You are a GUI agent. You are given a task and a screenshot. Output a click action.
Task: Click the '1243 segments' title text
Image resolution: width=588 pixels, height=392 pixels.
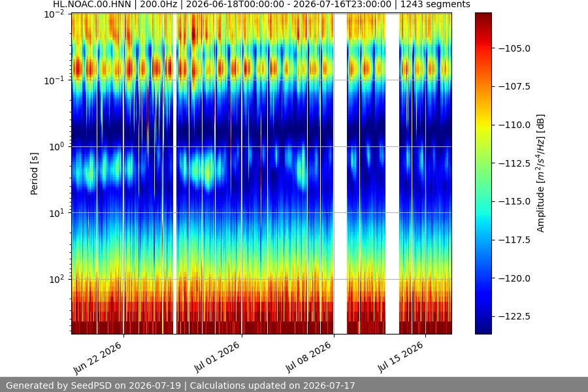coord(435,5)
